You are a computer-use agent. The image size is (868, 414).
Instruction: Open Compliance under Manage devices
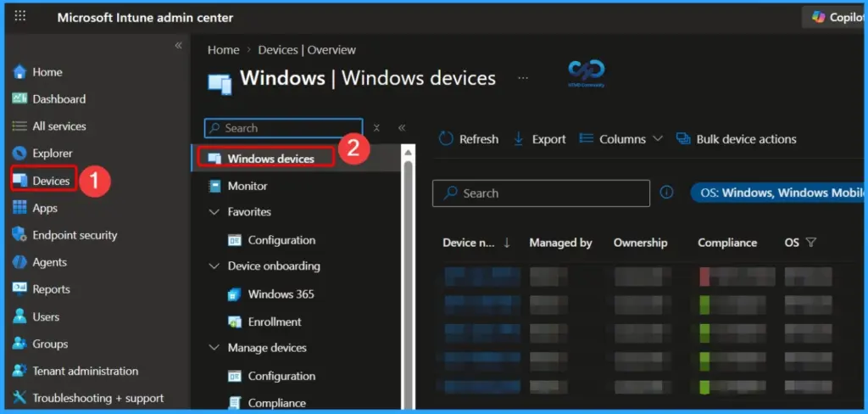coord(277,403)
